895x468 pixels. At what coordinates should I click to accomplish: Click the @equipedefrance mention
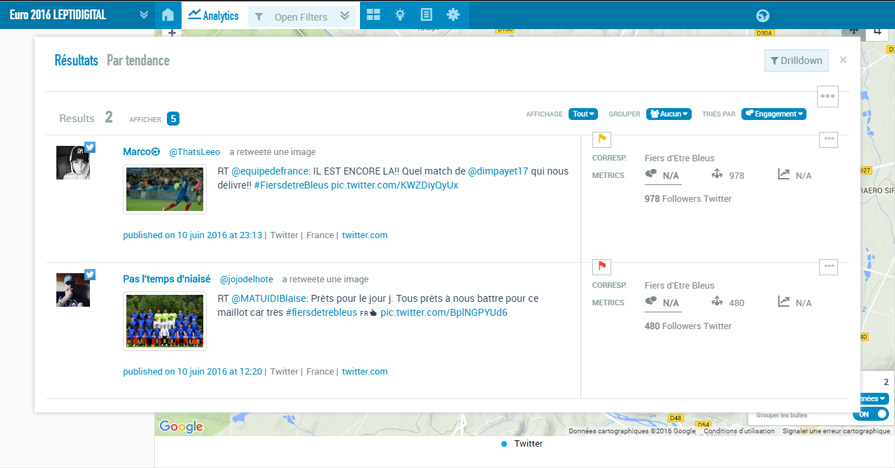click(x=271, y=171)
